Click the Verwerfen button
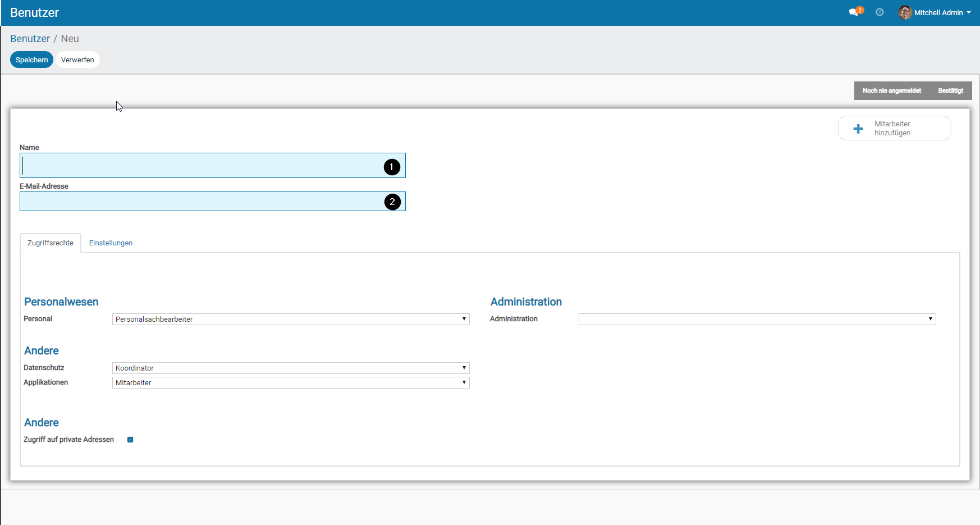980x525 pixels. pyautogui.click(x=77, y=60)
